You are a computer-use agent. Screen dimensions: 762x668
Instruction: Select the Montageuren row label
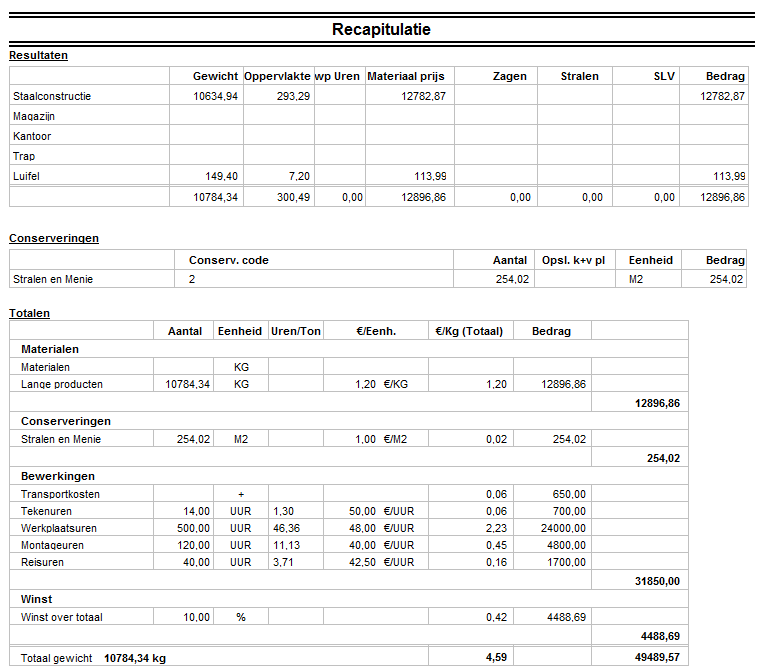pos(52,545)
